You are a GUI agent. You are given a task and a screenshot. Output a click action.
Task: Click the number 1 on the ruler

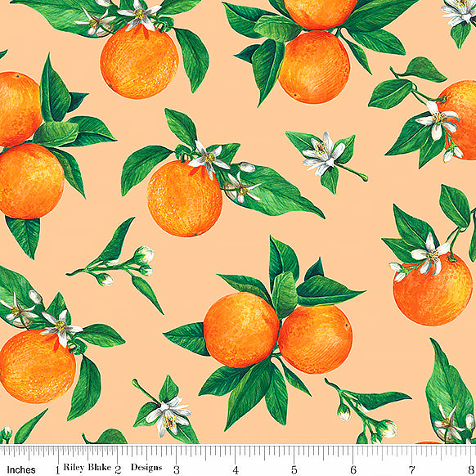(x=57, y=469)
